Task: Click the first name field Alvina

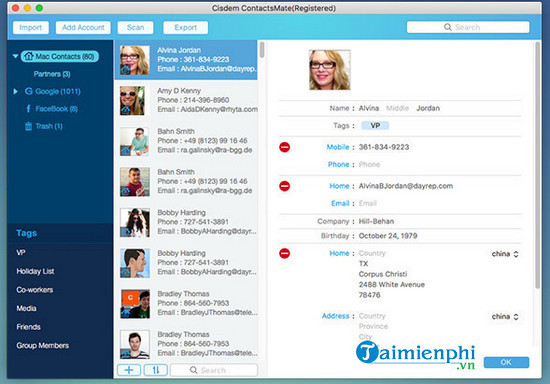Action: [x=369, y=108]
